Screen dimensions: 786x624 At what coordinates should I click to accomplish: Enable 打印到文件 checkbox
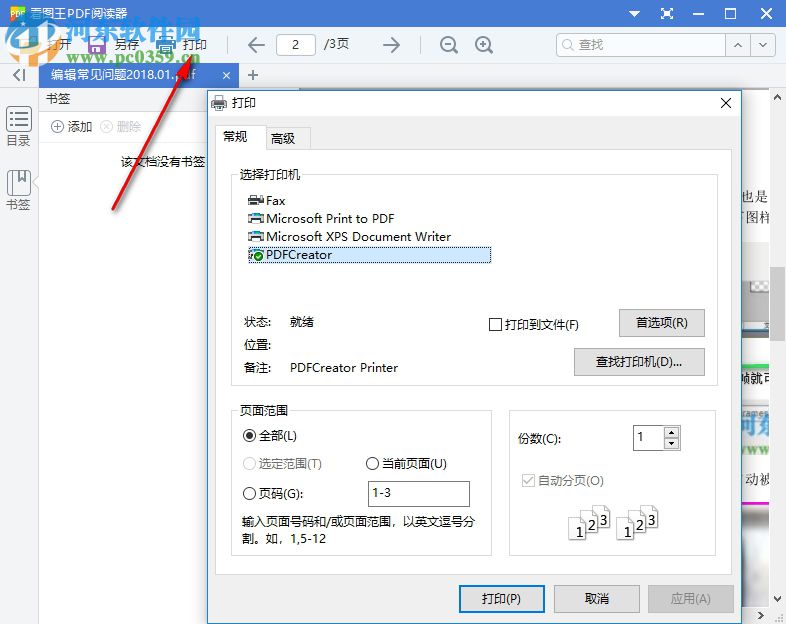pyautogui.click(x=495, y=325)
